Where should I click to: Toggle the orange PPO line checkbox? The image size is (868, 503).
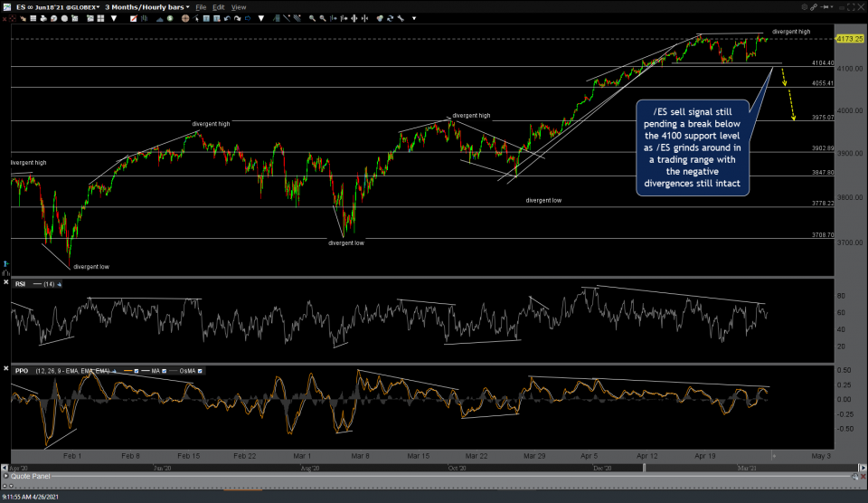pos(137,371)
